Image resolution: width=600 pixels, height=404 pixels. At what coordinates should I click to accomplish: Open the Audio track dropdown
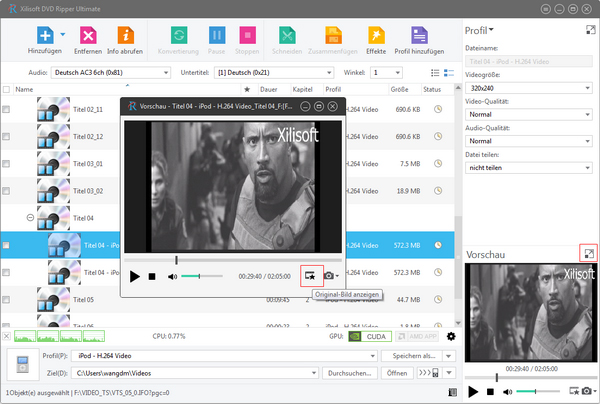(x=111, y=72)
